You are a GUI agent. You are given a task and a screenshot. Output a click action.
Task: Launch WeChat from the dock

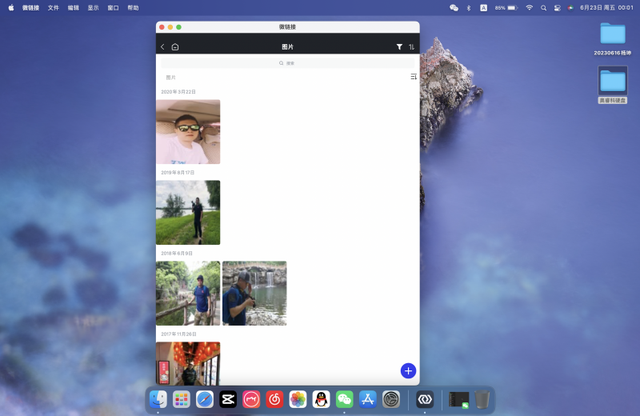coord(344,400)
